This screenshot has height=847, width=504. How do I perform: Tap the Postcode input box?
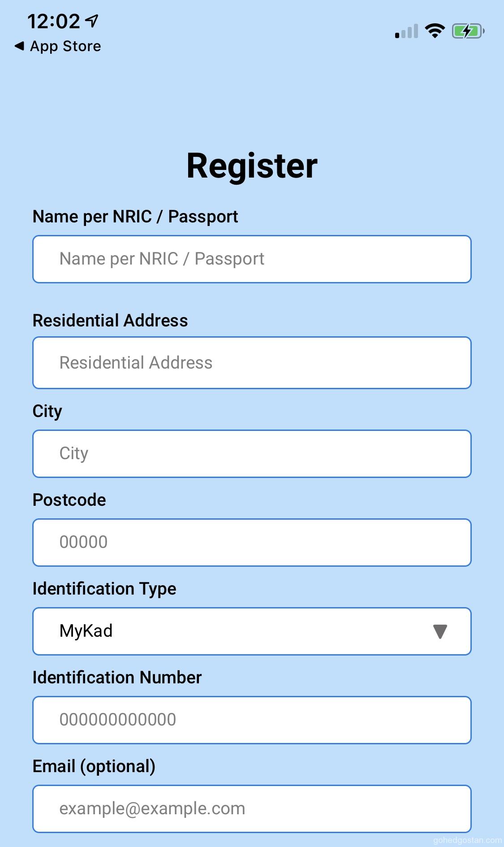click(251, 543)
